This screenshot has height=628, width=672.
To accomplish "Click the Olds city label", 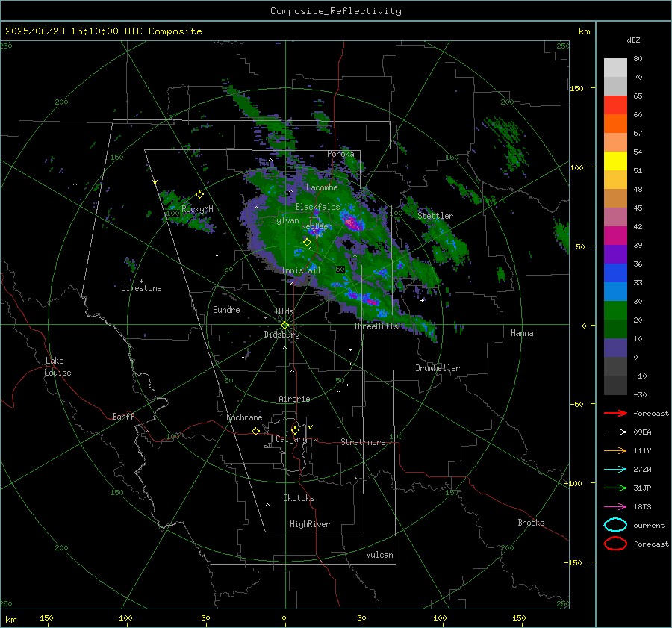I will [284, 311].
